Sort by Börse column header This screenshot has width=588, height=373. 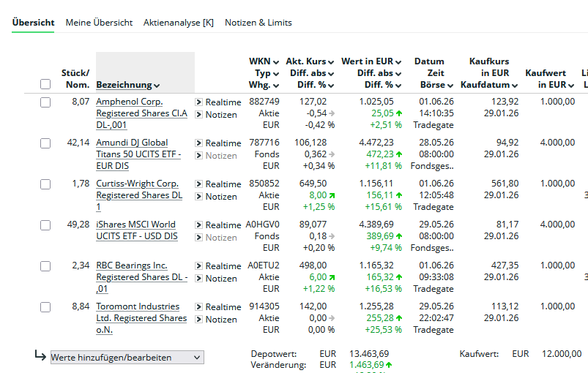pos(436,85)
